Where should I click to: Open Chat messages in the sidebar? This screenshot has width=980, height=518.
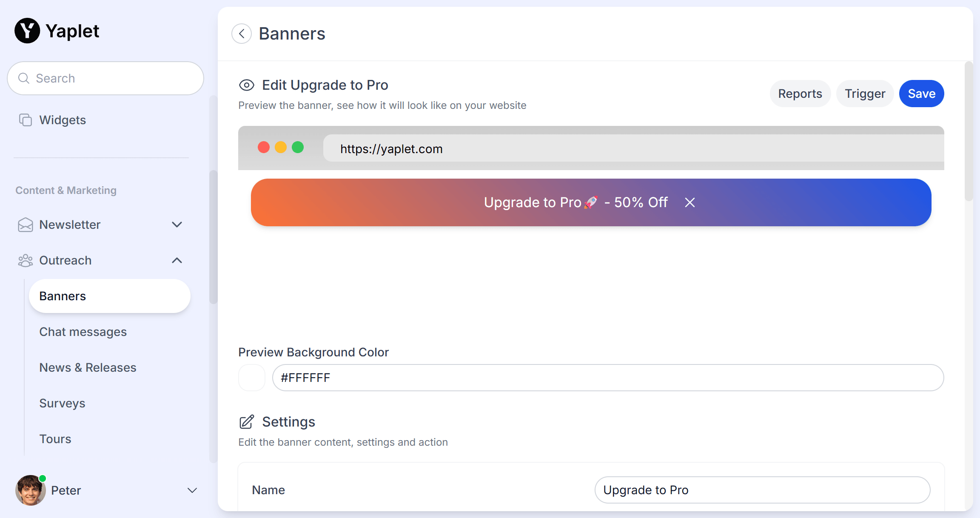click(83, 332)
